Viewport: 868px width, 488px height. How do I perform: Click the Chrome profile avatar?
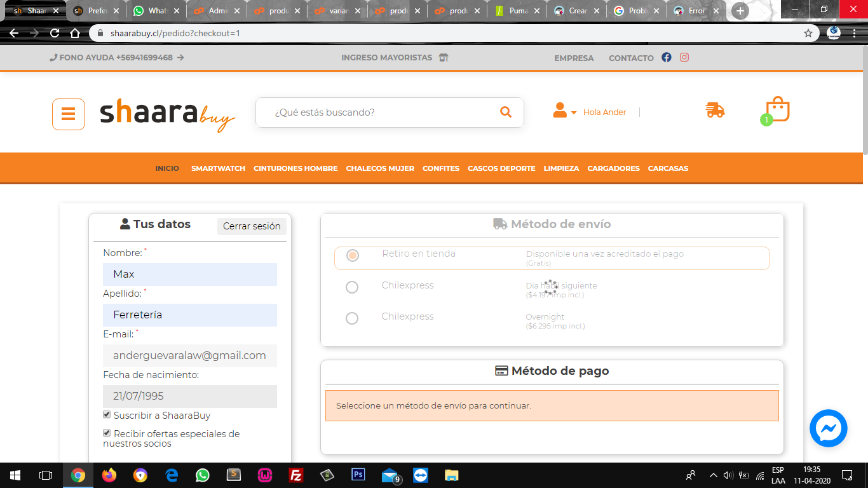click(834, 33)
